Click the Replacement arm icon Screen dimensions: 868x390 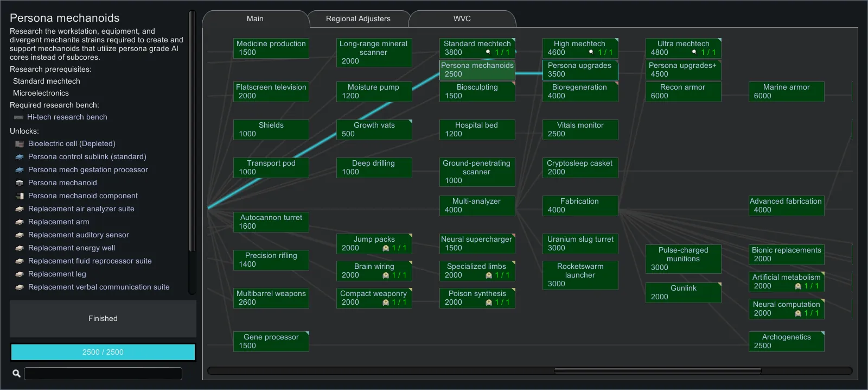tap(20, 222)
